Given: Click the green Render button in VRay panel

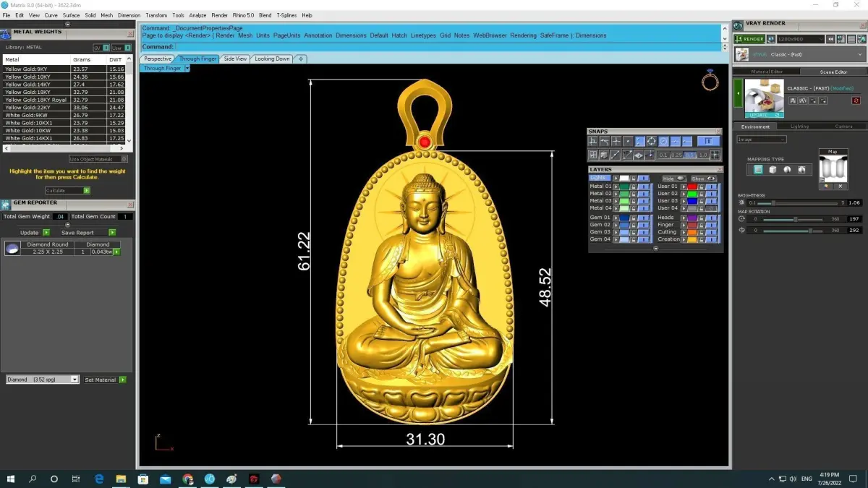Looking at the screenshot, I should (749, 39).
